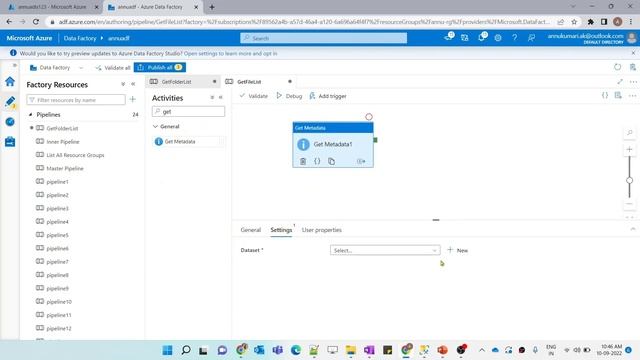The height and width of the screenshot is (360, 640).
Task: Click add output arrow on Get Metadata1
Action: [x=361, y=161]
